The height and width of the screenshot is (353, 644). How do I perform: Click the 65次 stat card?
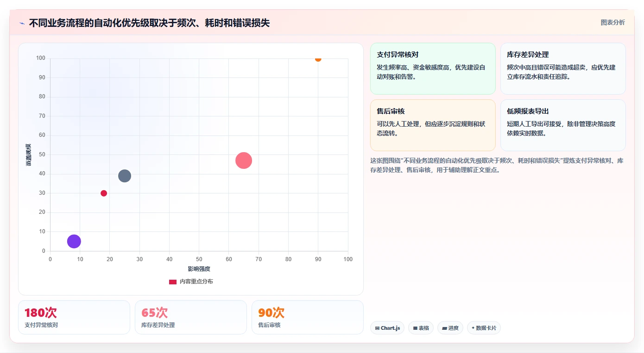[191, 317]
